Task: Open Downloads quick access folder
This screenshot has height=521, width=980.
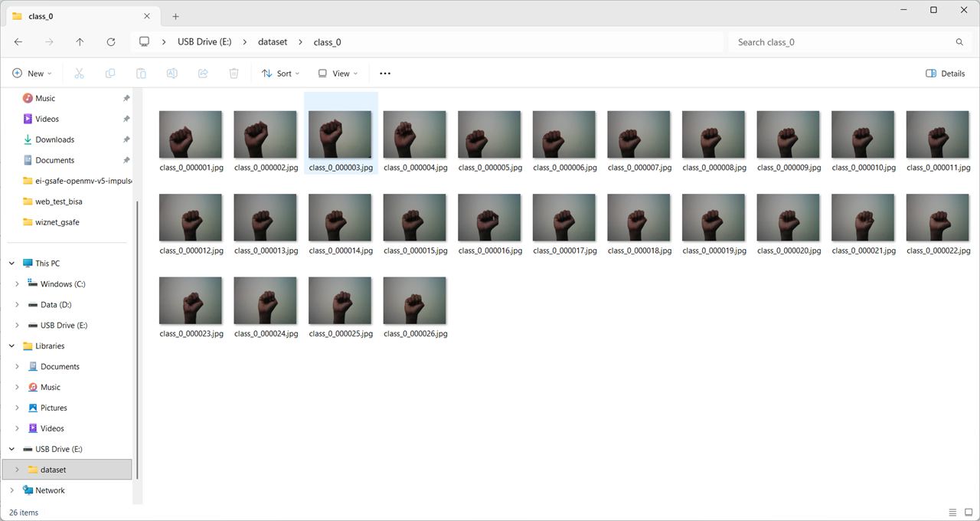Action: (x=54, y=139)
